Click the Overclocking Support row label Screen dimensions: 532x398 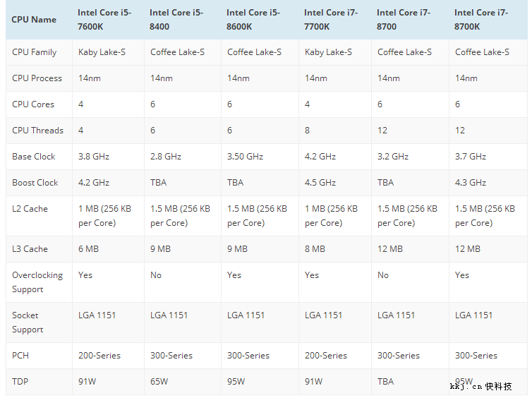pyautogui.click(x=37, y=282)
